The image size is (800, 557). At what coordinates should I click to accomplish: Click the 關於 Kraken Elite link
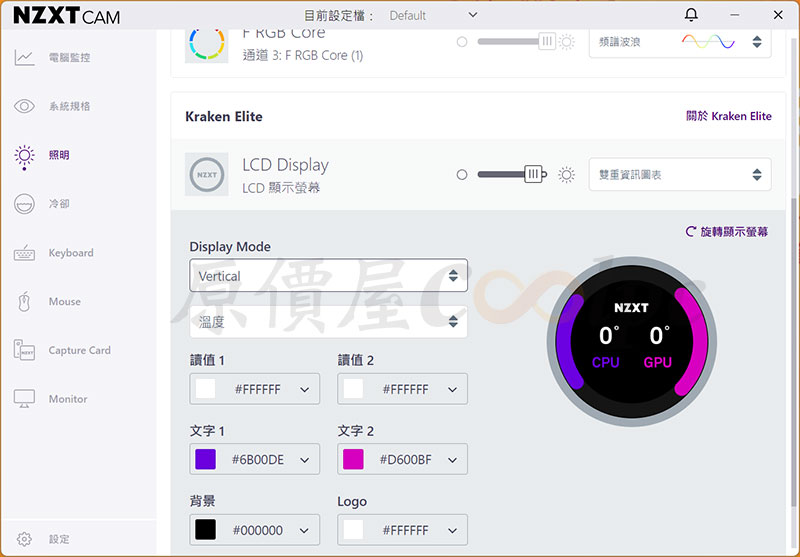(x=729, y=116)
